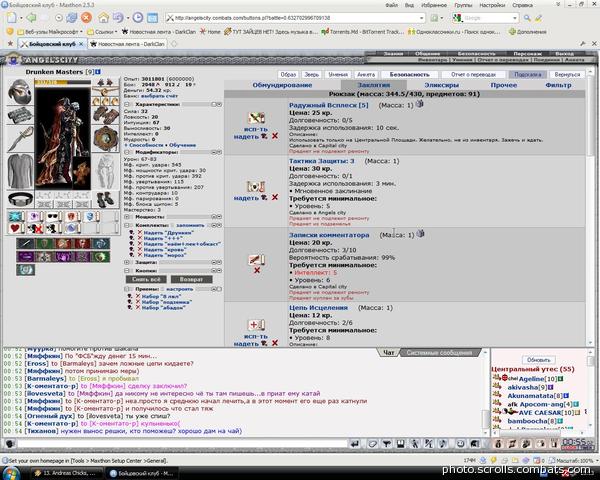Select the green shield technique icon
600x480 pixels.
pyautogui.click(x=44, y=243)
